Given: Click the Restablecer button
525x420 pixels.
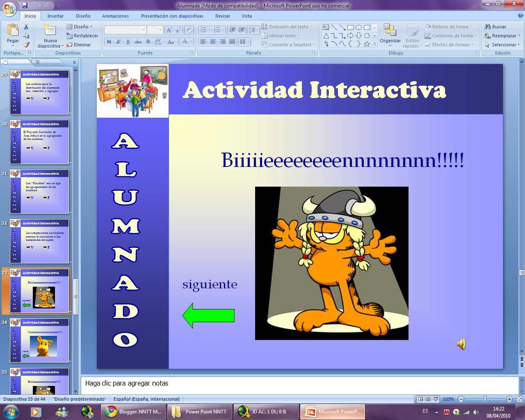Looking at the screenshot, I should (82, 36).
